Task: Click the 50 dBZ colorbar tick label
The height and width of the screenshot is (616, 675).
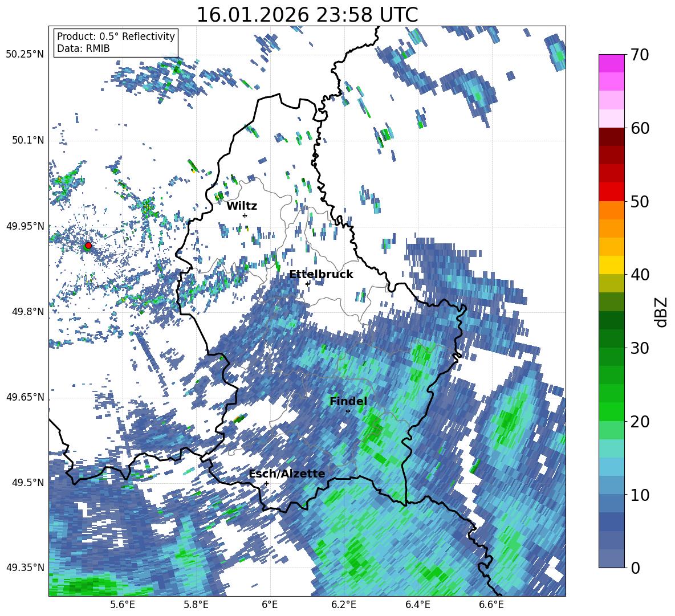Action: pos(640,201)
